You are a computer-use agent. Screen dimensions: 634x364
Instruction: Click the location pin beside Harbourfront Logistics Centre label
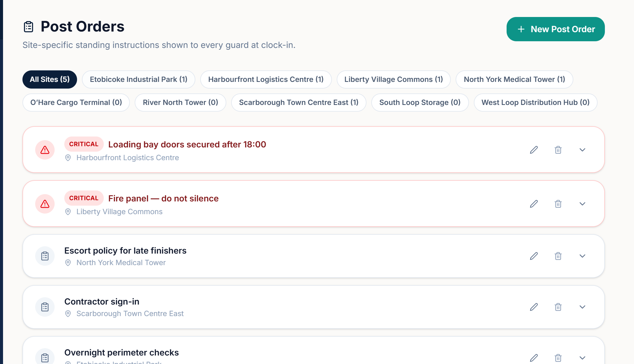pyautogui.click(x=68, y=158)
